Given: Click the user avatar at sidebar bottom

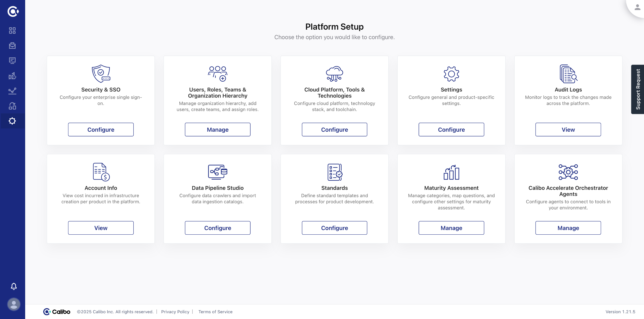Looking at the screenshot, I should (x=14, y=304).
